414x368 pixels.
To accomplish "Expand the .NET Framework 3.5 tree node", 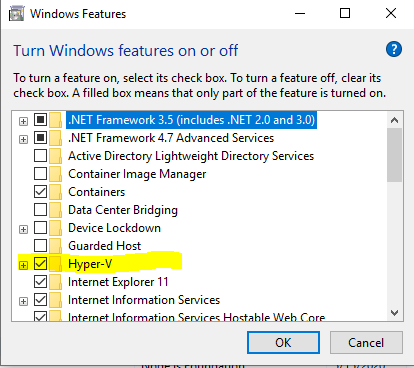I will (23, 121).
